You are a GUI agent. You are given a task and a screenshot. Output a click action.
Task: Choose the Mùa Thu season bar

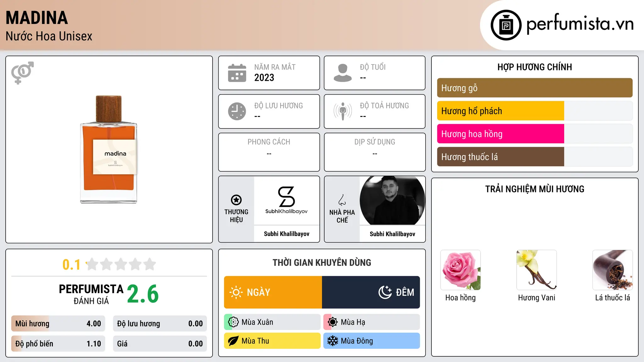click(x=272, y=341)
